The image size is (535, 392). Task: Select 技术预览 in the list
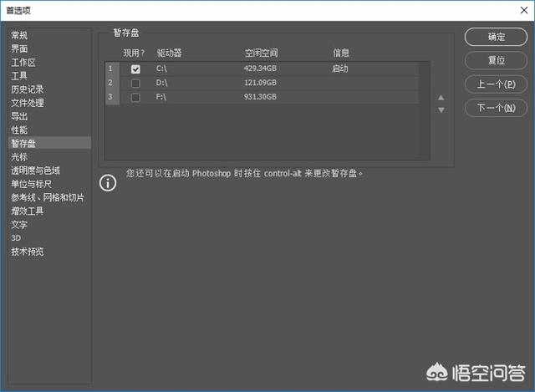[28, 252]
